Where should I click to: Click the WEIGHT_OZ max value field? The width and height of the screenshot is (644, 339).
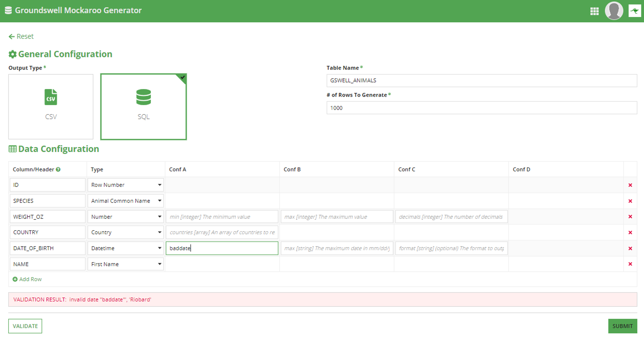337,217
